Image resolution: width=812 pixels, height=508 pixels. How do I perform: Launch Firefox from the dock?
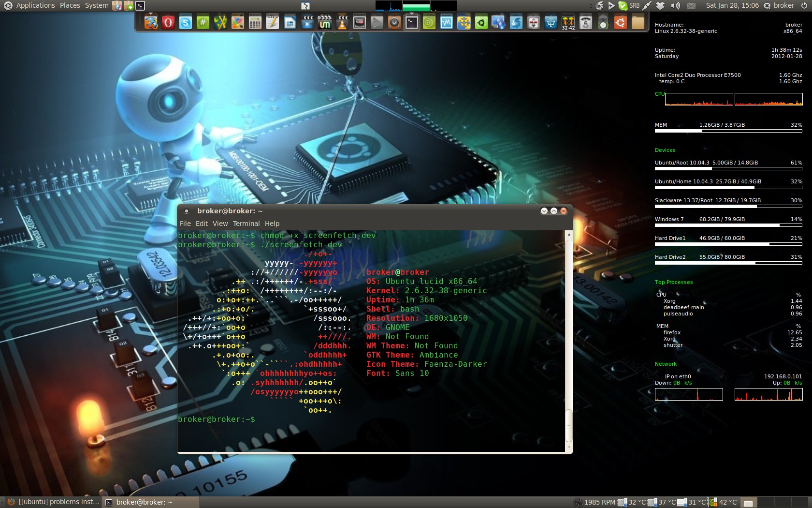[x=151, y=22]
